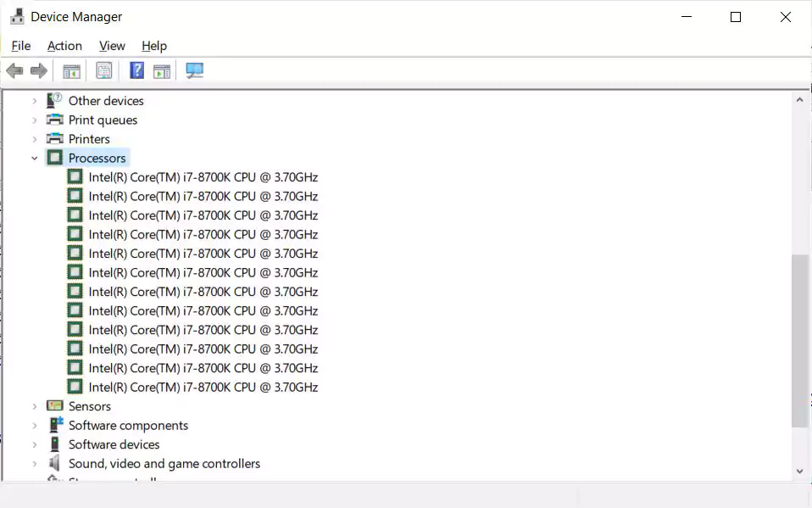Open the Action menu
Image resolution: width=812 pixels, height=508 pixels.
click(64, 46)
